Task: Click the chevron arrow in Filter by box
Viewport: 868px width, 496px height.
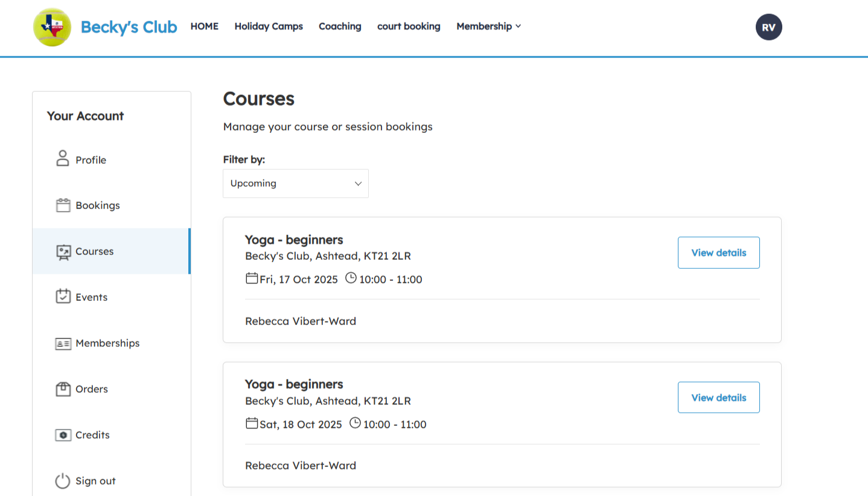Action: click(x=358, y=184)
